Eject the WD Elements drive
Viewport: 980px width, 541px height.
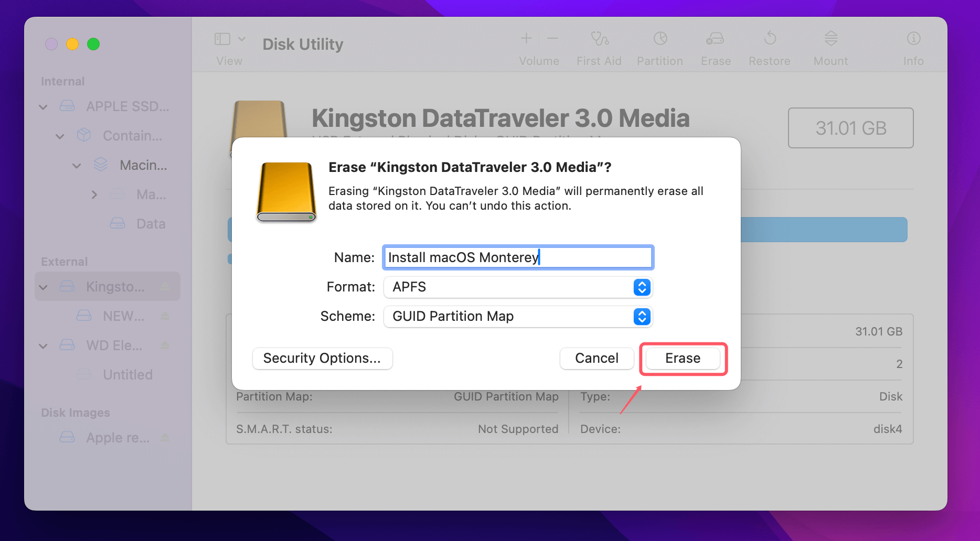(x=165, y=345)
